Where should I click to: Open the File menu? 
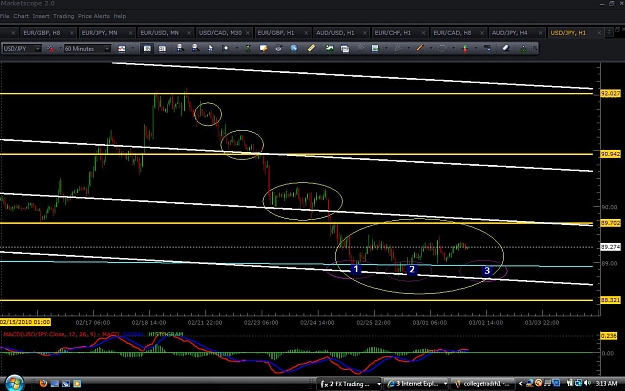(4, 16)
